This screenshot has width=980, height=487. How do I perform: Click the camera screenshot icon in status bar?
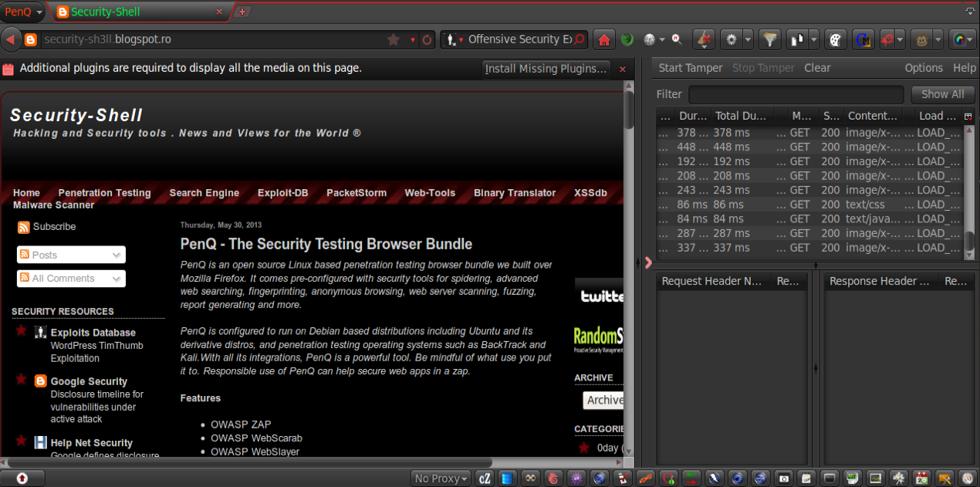(783, 479)
